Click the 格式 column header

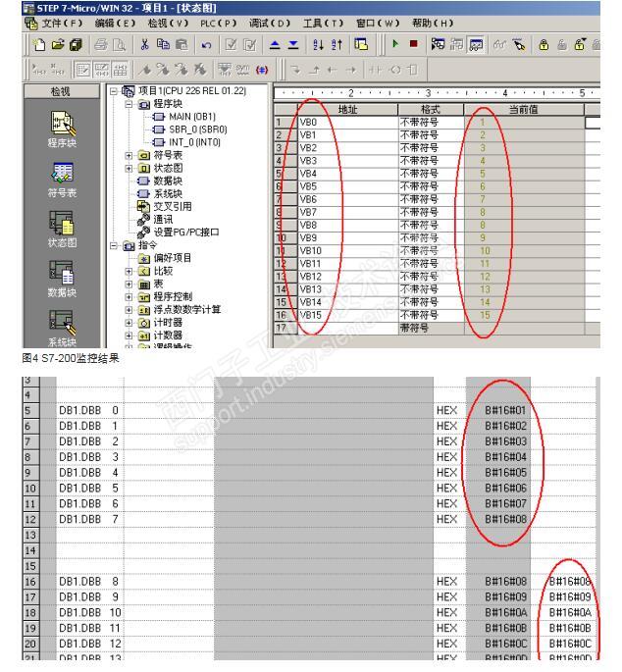[x=431, y=110]
